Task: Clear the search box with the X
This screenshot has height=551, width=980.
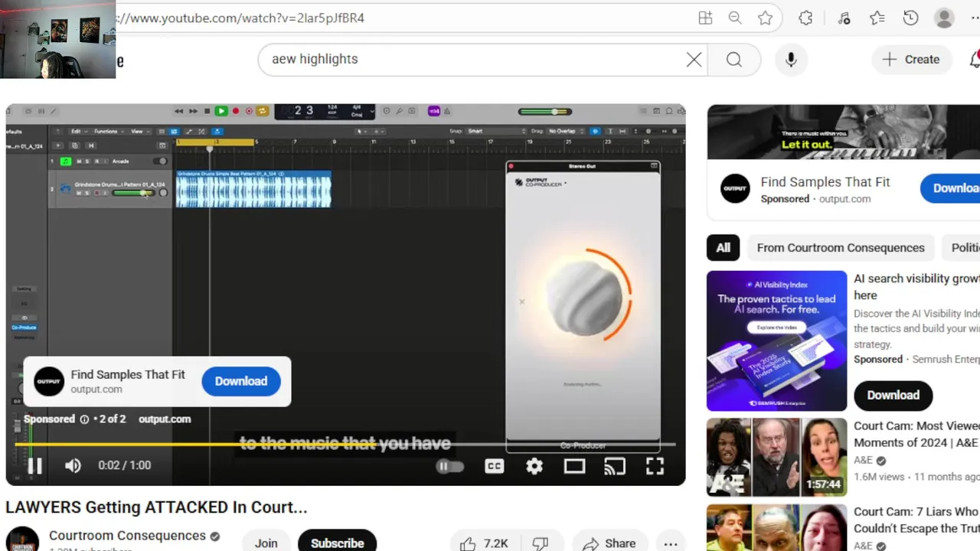Action: tap(694, 59)
